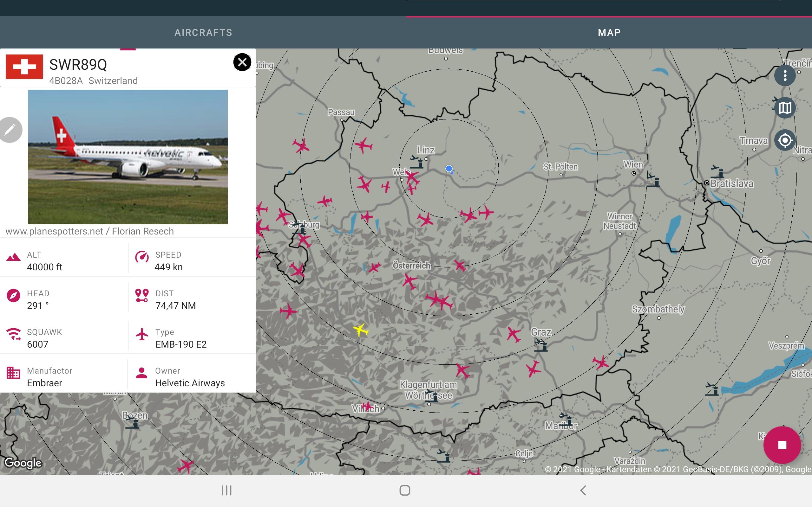Screen dimensions: 812x507
Task: Tap the pencil edit icon beside photo
Action: (10, 130)
